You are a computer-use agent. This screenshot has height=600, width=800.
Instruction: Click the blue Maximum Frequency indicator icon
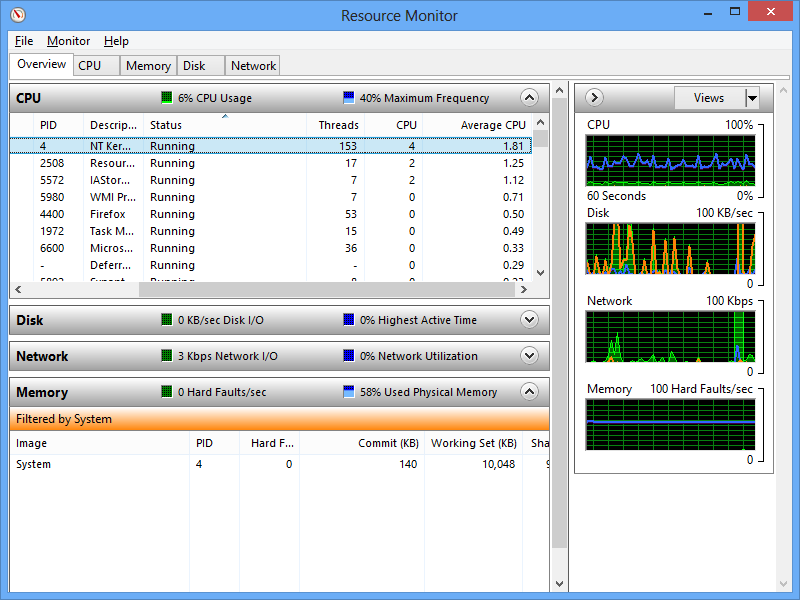point(348,97)
